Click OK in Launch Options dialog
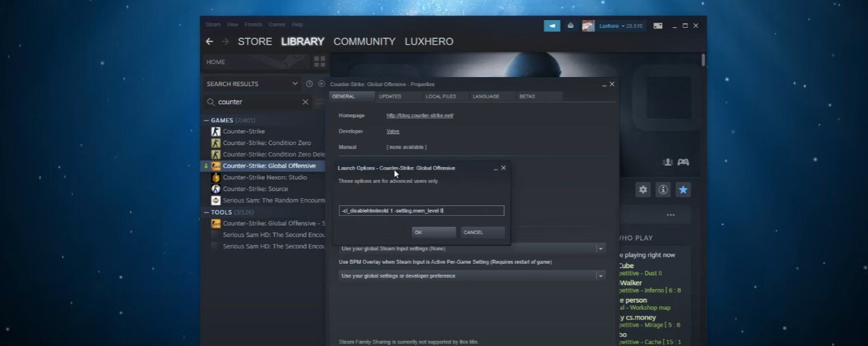The image size is (868, 346). [434, 232]
